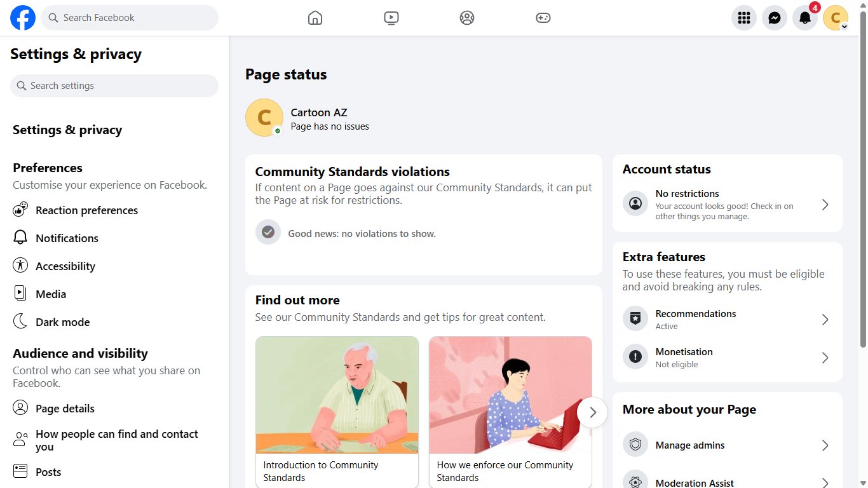The width and height of the screenshot is (868, 488).
Task: Open the Groups icon in top bar
Action: 467,18
